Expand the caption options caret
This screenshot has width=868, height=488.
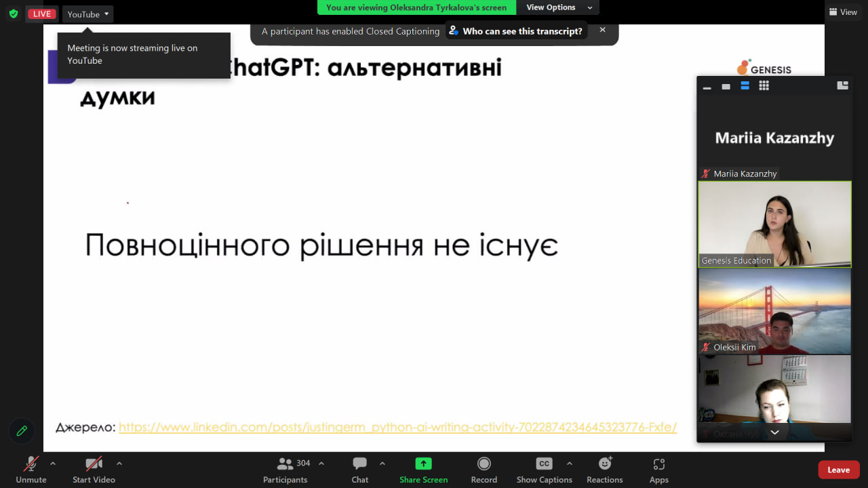point(570,464)
